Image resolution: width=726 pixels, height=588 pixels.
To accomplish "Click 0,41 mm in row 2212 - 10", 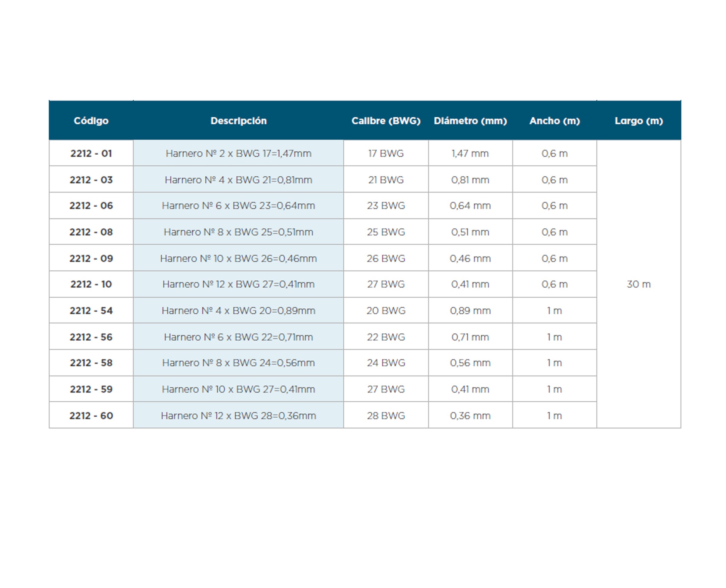I will pyautogui.click(x=470, y=284).
